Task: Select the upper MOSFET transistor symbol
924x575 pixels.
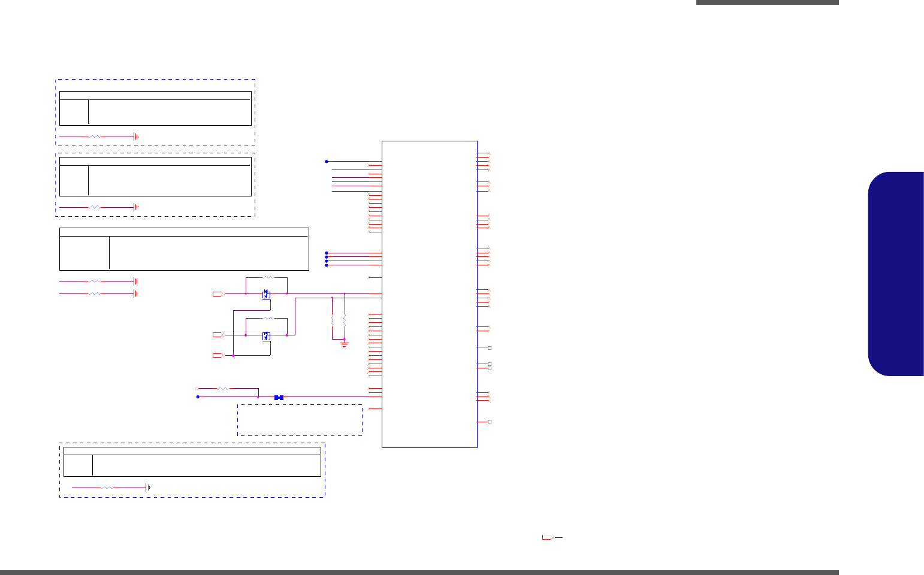Action: (x=266, y=295)
